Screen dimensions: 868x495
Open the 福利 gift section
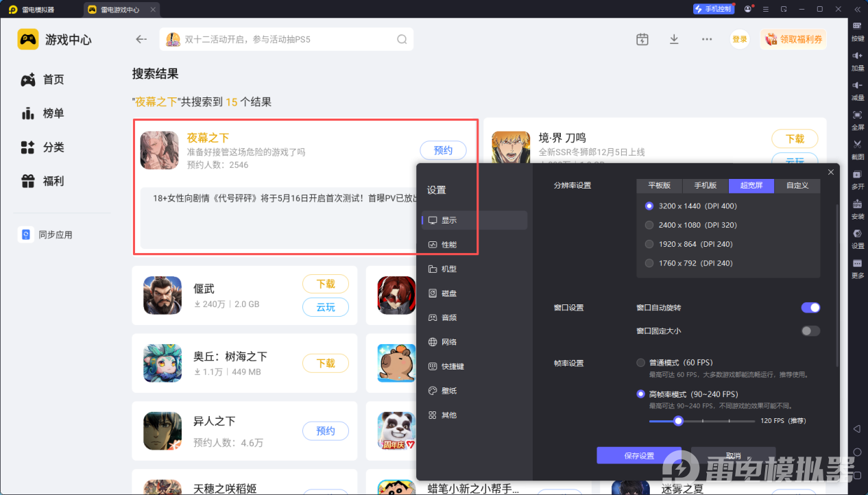[43, 181]
